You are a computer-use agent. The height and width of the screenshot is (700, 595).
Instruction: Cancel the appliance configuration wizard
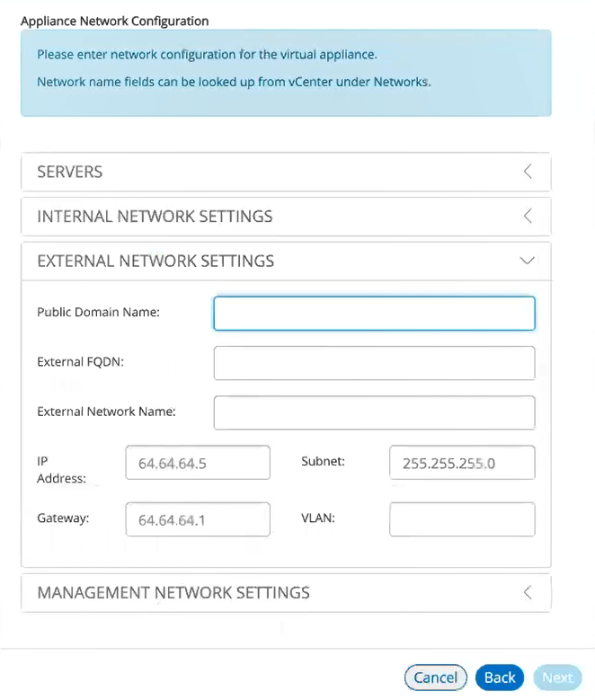[x=436, y=678]
